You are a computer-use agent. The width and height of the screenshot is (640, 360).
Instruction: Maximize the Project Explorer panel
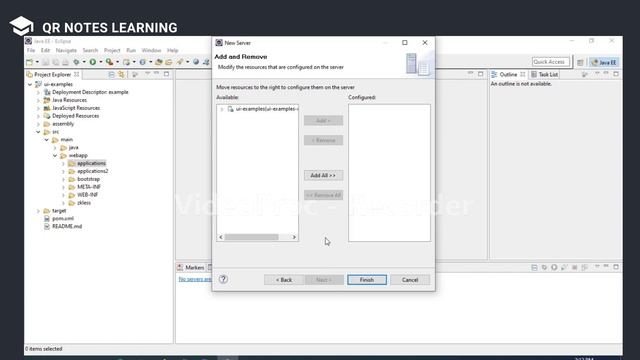(167, 74)
